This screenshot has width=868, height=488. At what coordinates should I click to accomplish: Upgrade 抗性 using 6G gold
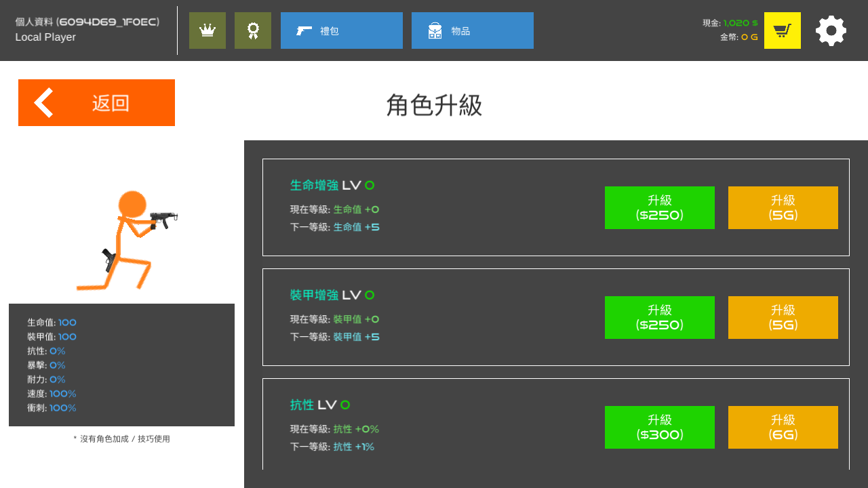point(783,427)
